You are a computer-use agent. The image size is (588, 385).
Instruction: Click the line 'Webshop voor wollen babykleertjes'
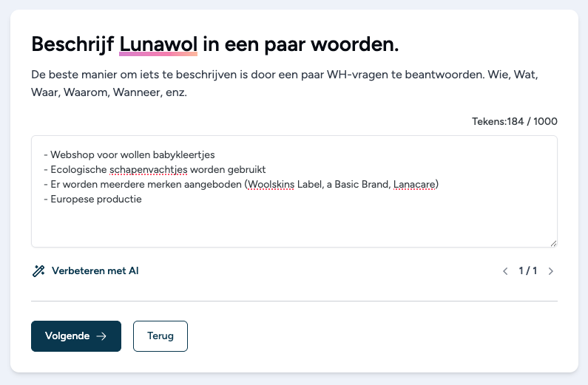pyautogui.click(x=129, y=154)
